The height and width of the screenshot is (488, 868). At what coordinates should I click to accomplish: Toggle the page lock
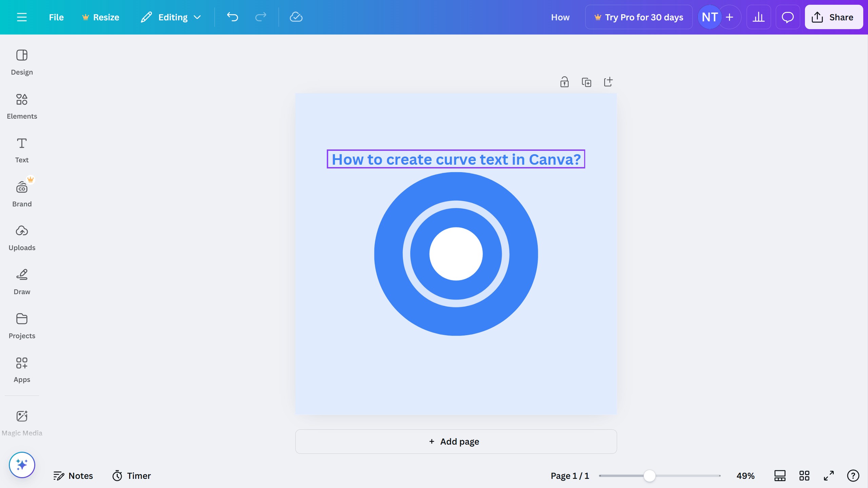[x=564, y=82]
